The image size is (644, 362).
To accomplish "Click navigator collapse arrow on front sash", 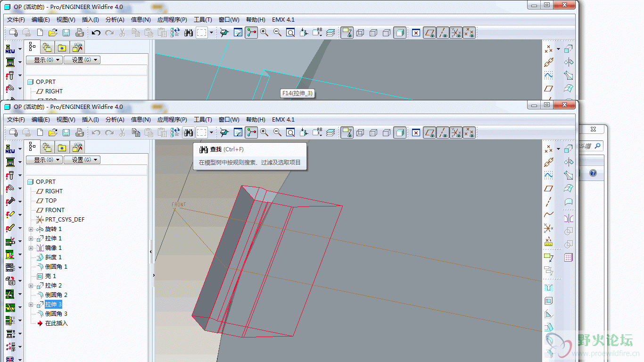I will 151,252.
